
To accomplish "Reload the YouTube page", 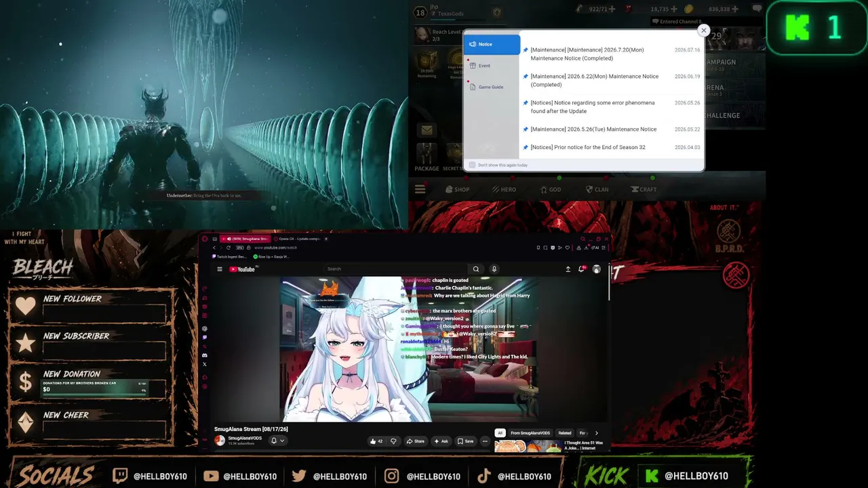I will (229, 247).
